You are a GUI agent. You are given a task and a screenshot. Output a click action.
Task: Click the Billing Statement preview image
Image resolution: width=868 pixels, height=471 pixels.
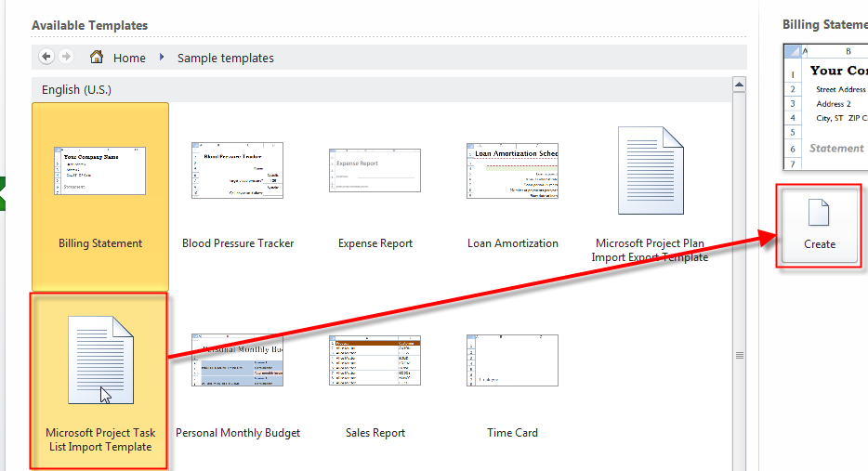[825, 107]
